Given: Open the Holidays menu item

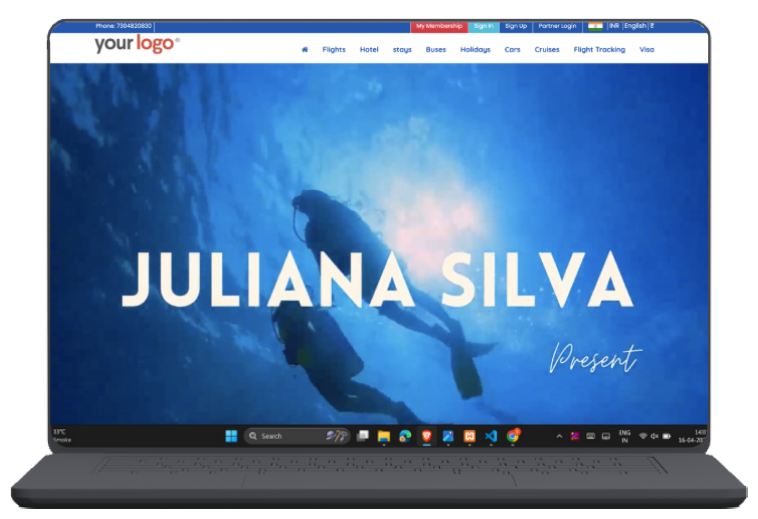Looking at the screenshot, I should click(x=475, y=49).
